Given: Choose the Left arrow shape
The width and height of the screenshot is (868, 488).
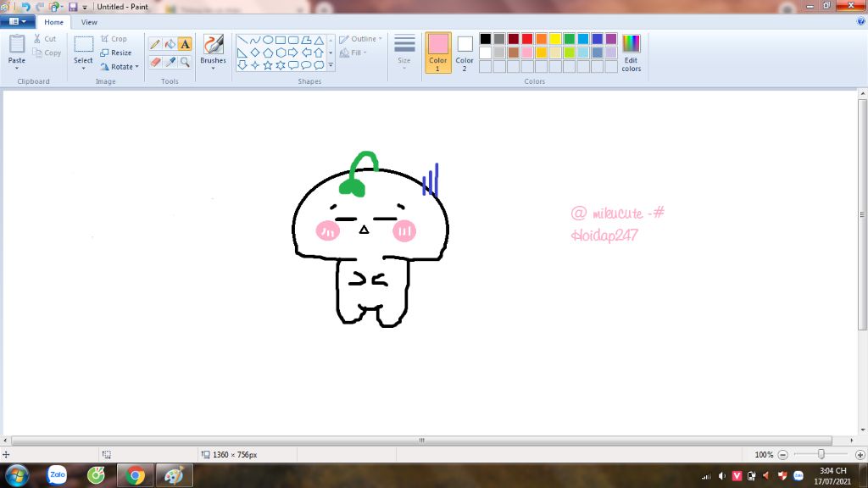Looking at the screenshot, I should (306, 53).
